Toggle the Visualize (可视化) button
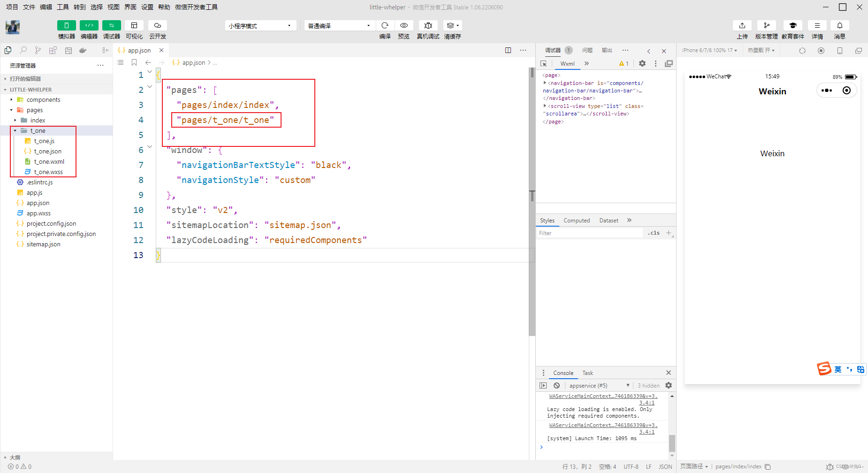Image resolution: width=868 pixels, height=473 pixels. (x=134, y=25)
